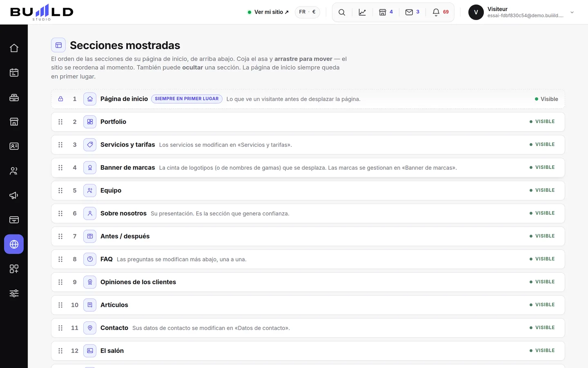This screenshot has width=588, height=368.
Task: Click the Artículos document icon
Action: 90,305
